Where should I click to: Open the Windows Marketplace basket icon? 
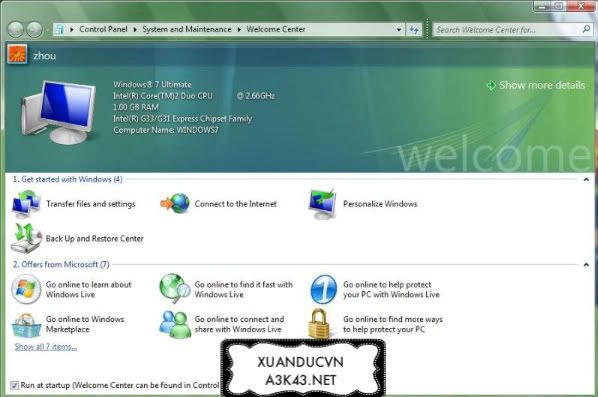26,325
